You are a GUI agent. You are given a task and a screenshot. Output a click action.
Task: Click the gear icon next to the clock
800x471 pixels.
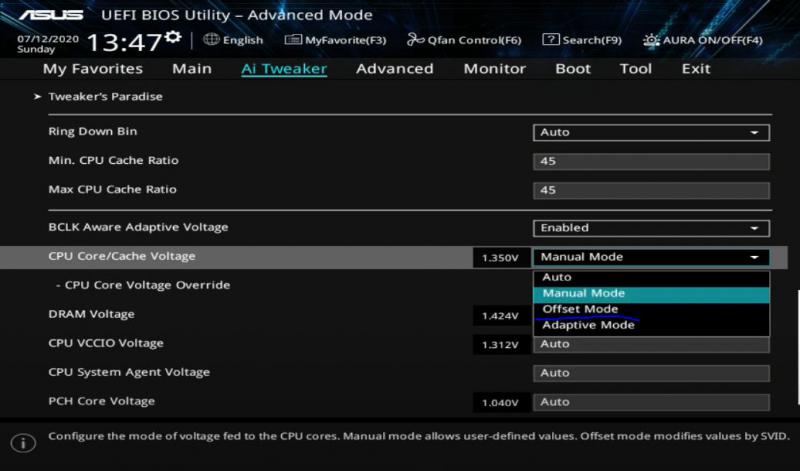click(x=173, y=37)
